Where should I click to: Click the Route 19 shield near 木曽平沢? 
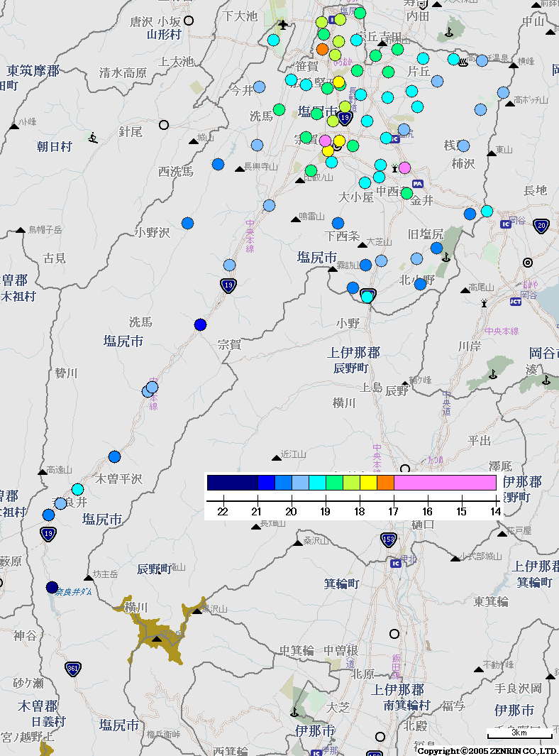pos(48,534)
